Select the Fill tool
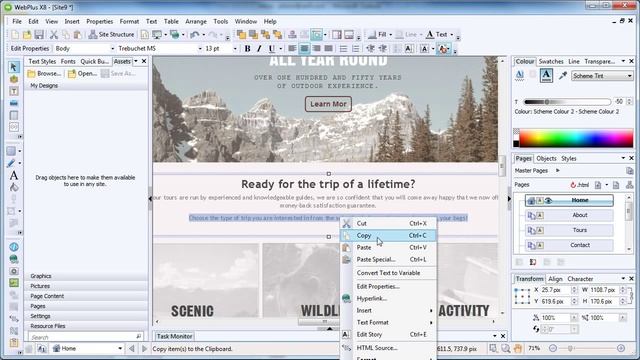Image resolution: width=640 pixels, height=360 pixels. [x=13, y=188]
